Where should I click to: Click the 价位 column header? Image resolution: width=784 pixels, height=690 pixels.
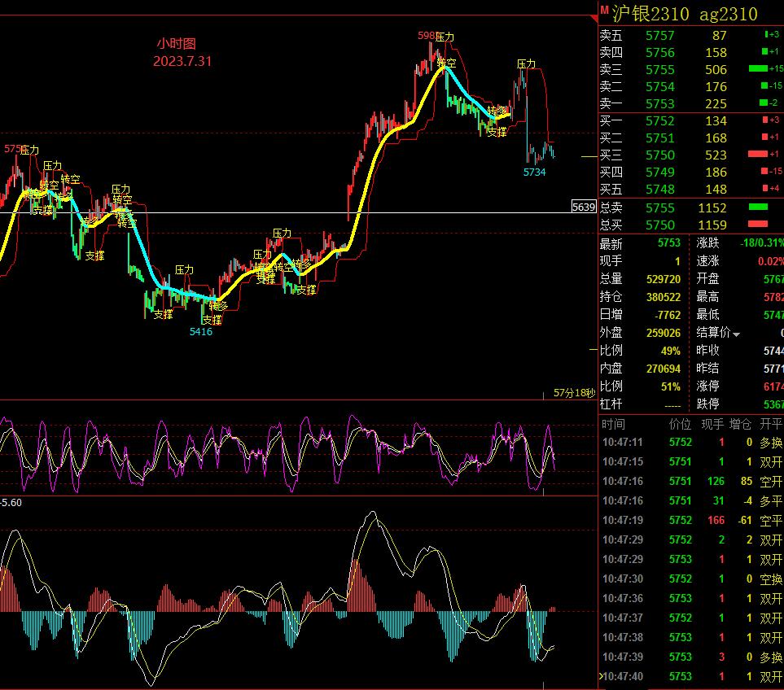(x=680, y=424)
